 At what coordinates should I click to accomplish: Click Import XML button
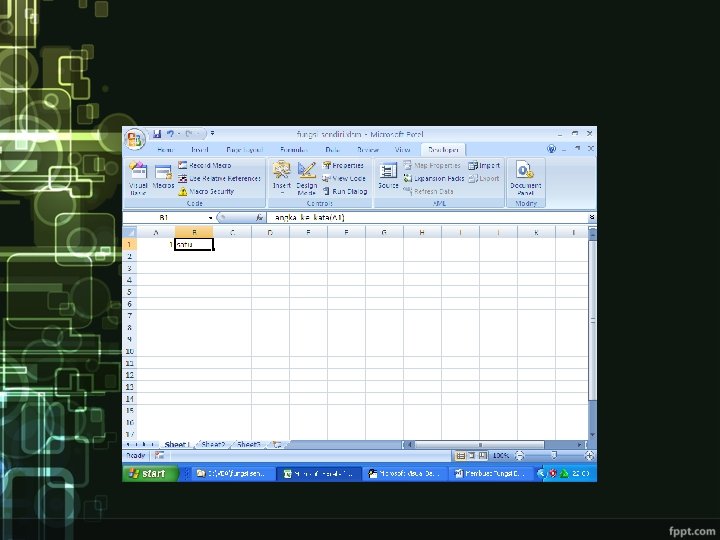point(484,165)
